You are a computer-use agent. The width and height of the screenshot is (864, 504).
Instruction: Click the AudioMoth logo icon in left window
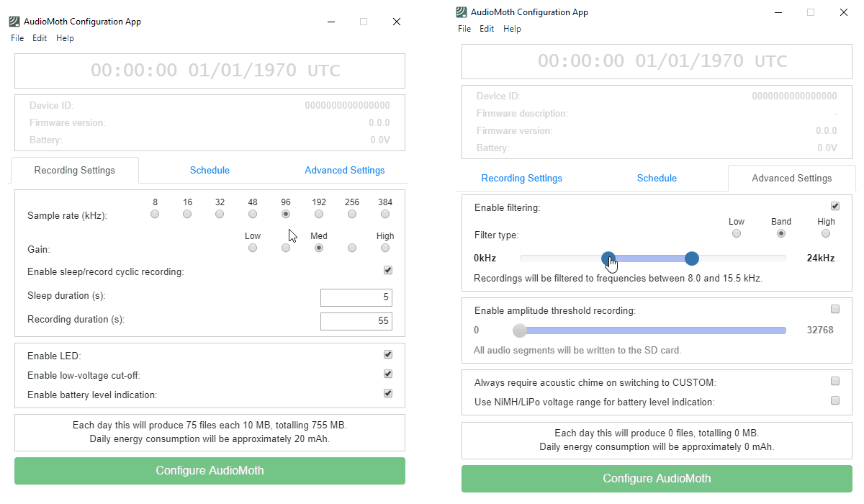(15, 22)
